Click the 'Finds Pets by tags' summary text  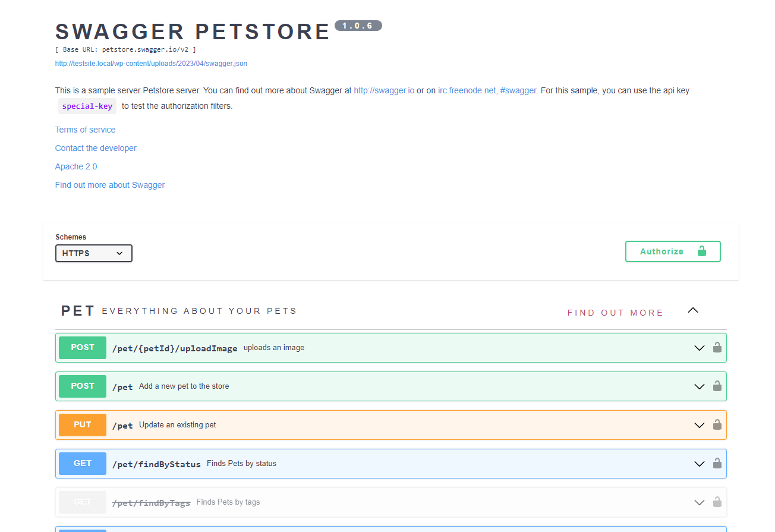[228, 502]
